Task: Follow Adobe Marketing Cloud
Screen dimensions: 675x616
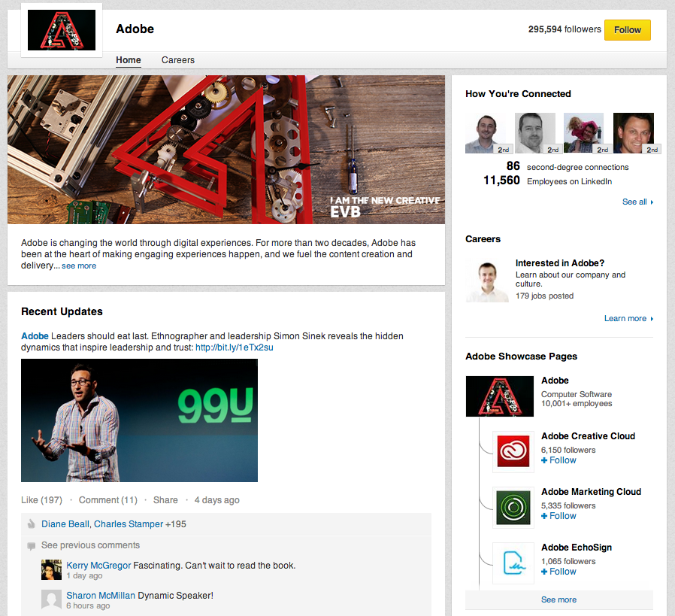Action: (558, 516)
